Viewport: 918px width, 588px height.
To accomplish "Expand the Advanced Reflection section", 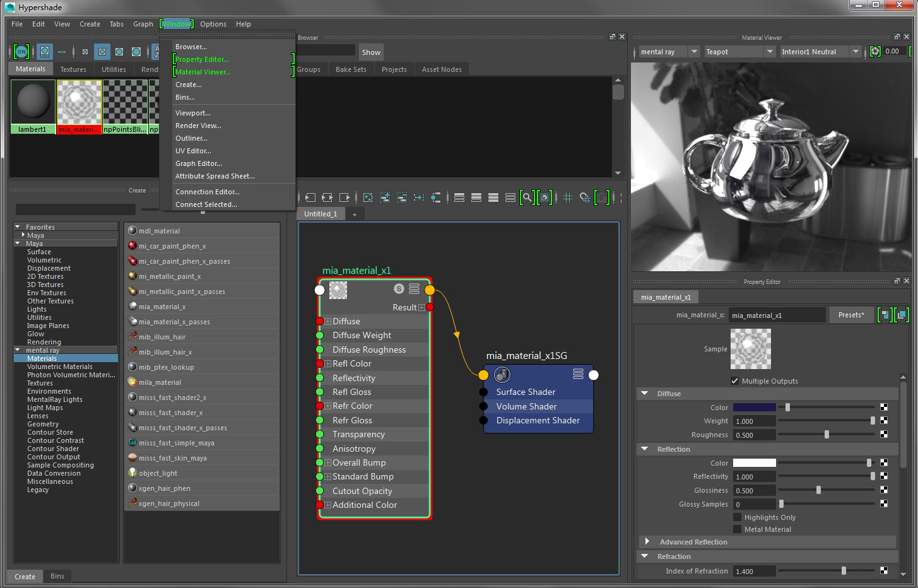I will pyautogui.click(x=647, y=542).
